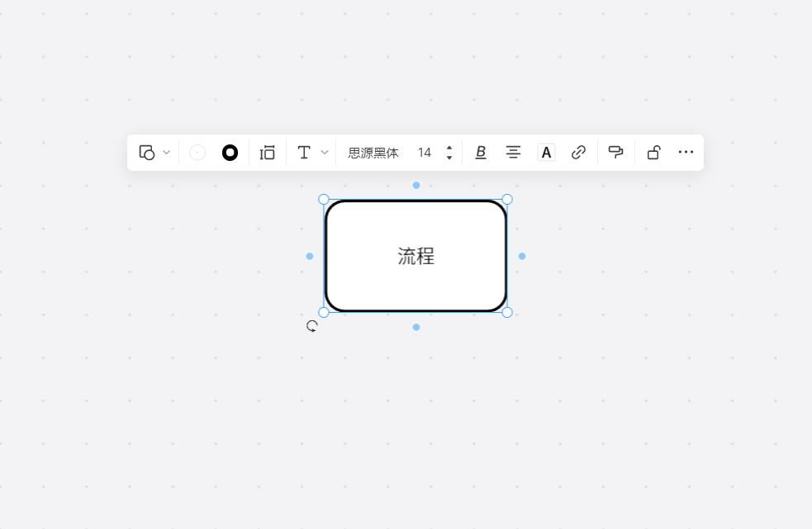Viewport: 812px width, 529px height.
Task: Decrease font size with the down arrow
Action: pyautogui.click(x=449, y=158)
